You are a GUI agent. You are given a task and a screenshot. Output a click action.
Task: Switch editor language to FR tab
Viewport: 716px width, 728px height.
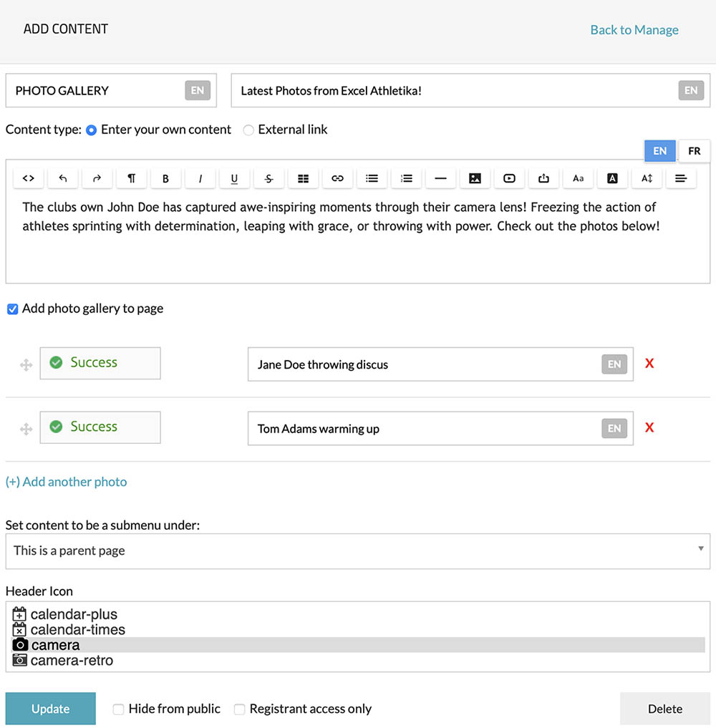pos(694,151)
